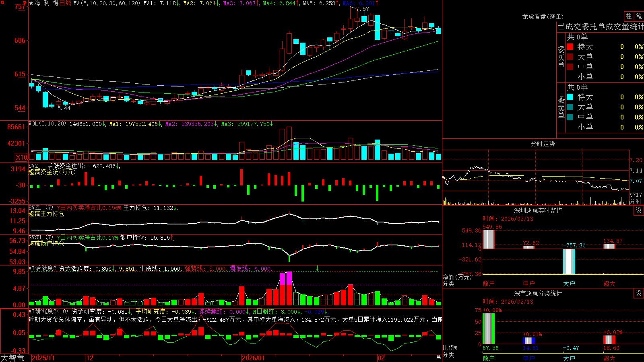This screenshot has height=362, width=644.
Task: Switch order view to 柱 mode
Action: (x=629, y=16)
